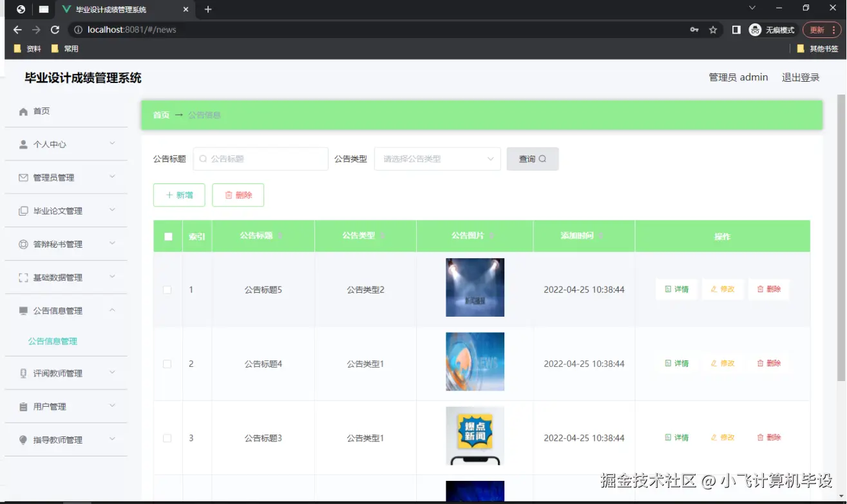The width and height of the screenshot is (847, 504).
Task: Select the 首页 home icon in sidebar
Action: click(23, 111)
